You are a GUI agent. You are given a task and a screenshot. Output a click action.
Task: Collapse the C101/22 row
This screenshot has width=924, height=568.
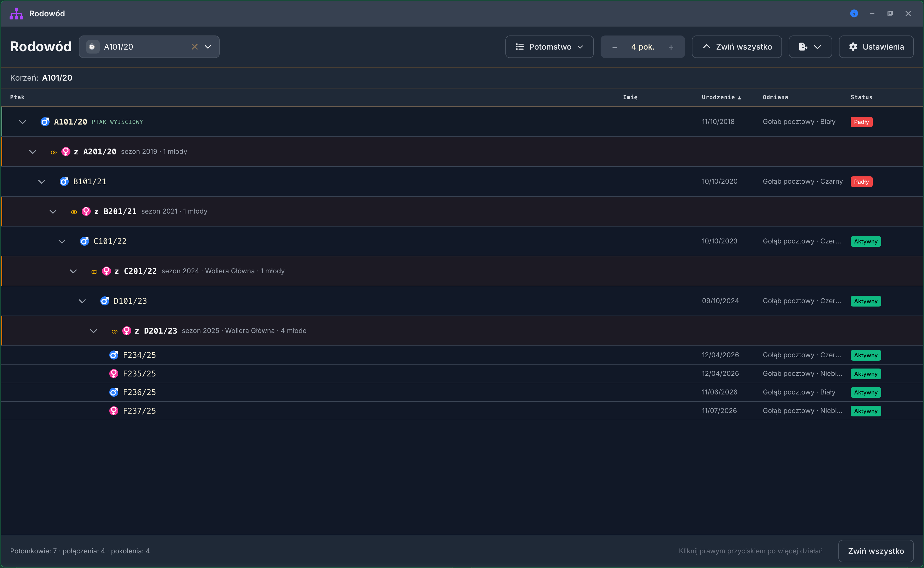tap(62, 241)
